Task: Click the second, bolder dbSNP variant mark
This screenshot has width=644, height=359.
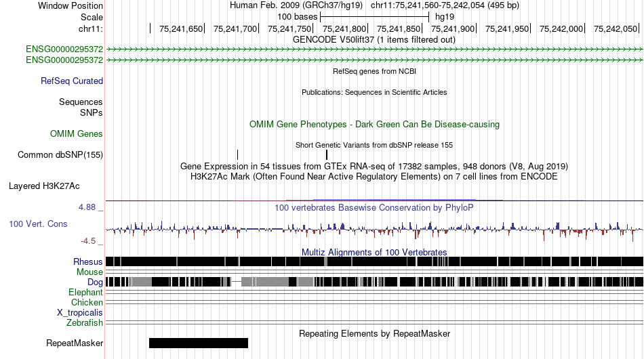Action: tap(327, 154)
